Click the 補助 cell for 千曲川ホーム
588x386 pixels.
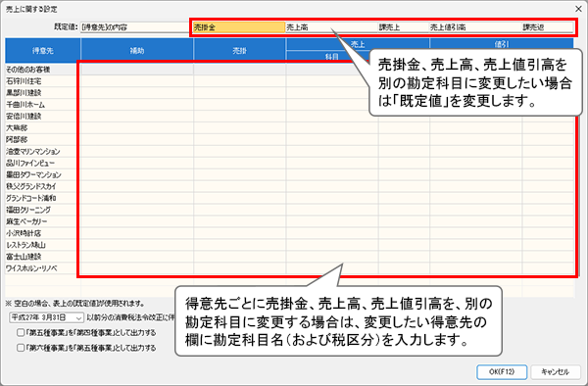click(x=137, y=105)
